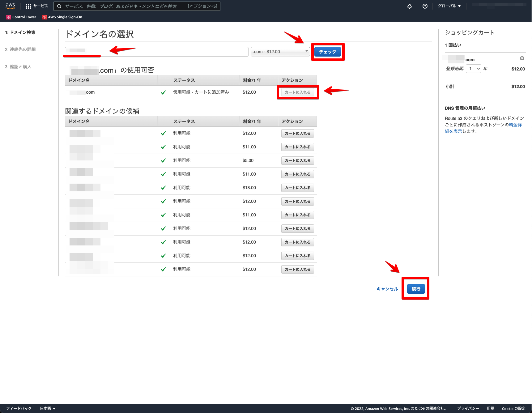Screen dimensions: 532x413
Task: Open the Control Tower shortcut
Action: pyautogui.click(x=21, y=17)
